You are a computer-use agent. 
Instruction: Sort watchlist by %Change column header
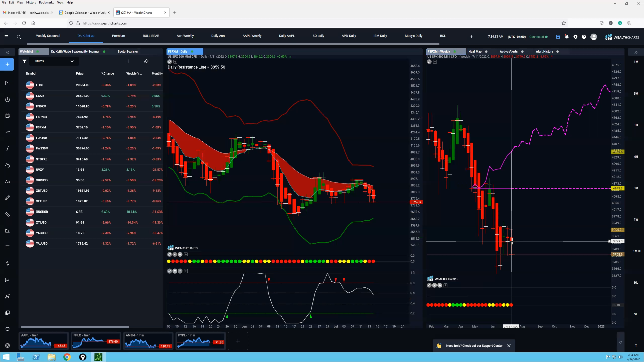[108, 74]
